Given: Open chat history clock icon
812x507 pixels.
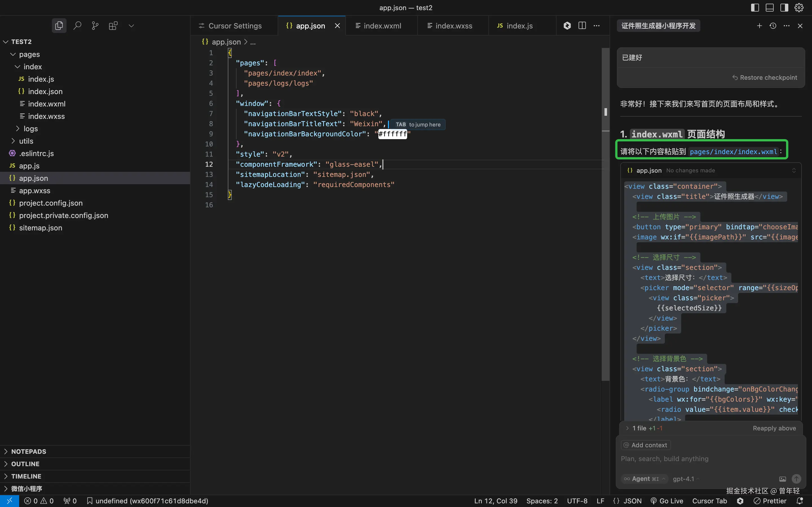Looking at the screenshot, I should [x=773, y=25].
